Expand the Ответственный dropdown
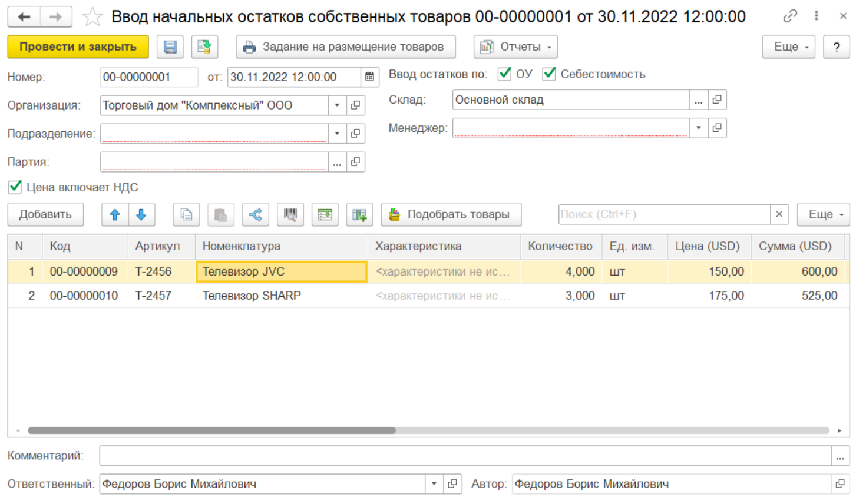Image resolution: width=866 pixels, height=504 pixels. click(x=434, y=484)
